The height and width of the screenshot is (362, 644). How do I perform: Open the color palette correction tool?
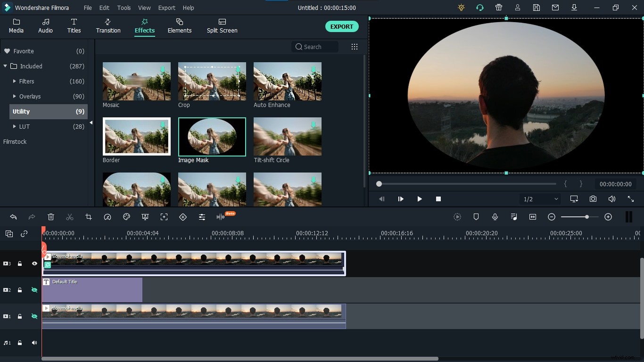(x=126, y=217)
